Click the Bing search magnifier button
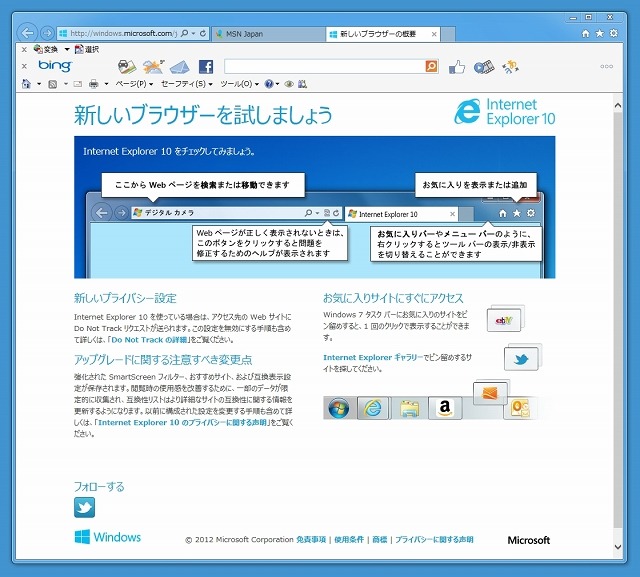The height and width of the screenshot is (577, 640). [x=431, y=66]
